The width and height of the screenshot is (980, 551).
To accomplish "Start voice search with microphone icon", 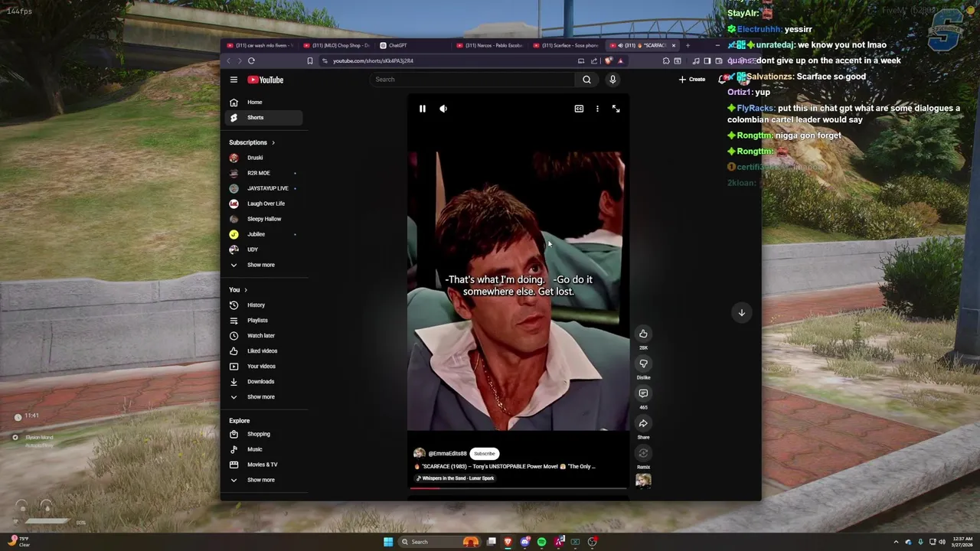I will [x=612, y=80].
